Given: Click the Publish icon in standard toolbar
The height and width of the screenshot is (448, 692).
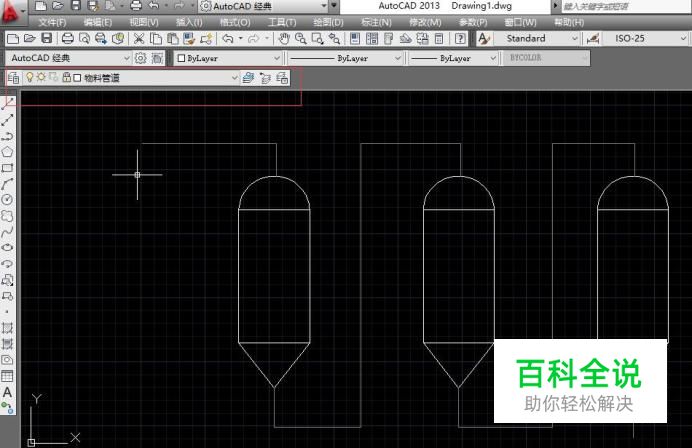Looking at the screenshot, I should coord(101,39).
